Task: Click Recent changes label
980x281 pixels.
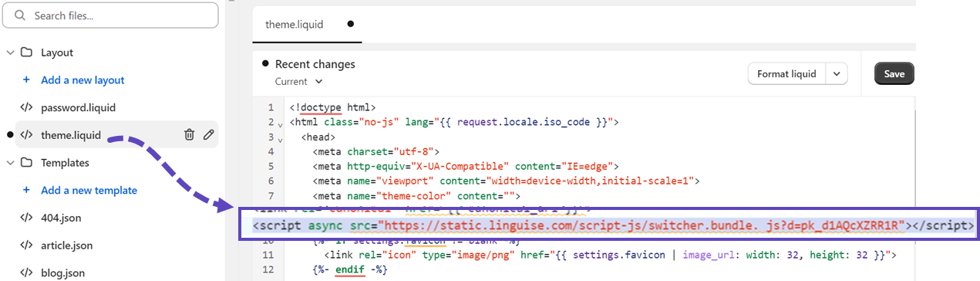Action: [x=315, y=64]
